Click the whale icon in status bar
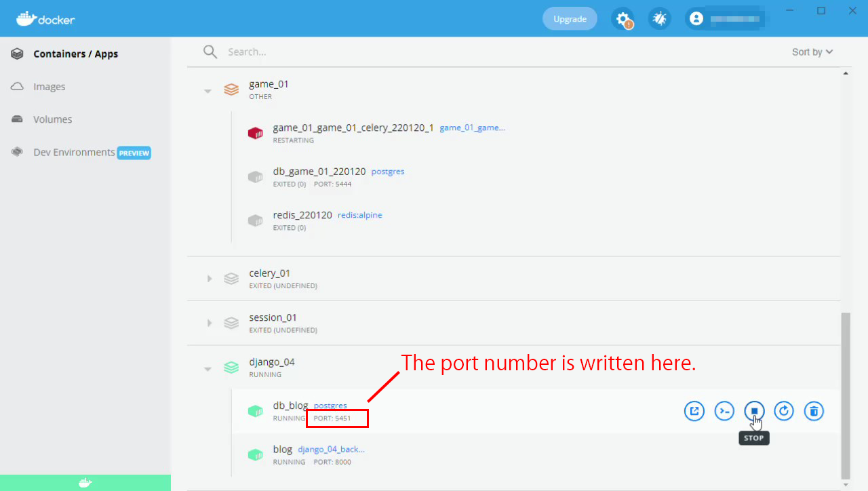This screenshot has width=868, height=491. (85, 483)
